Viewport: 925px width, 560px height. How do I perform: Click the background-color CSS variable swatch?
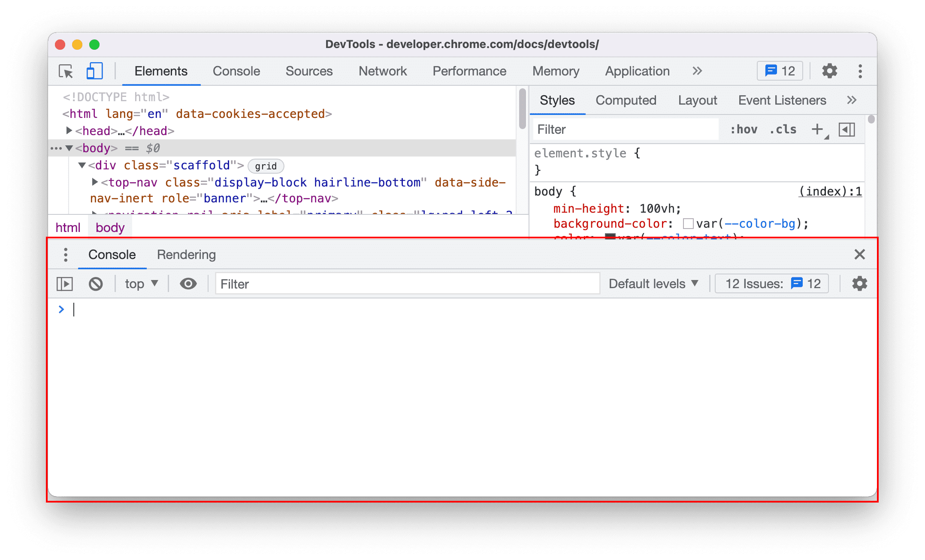pos(686,225)
